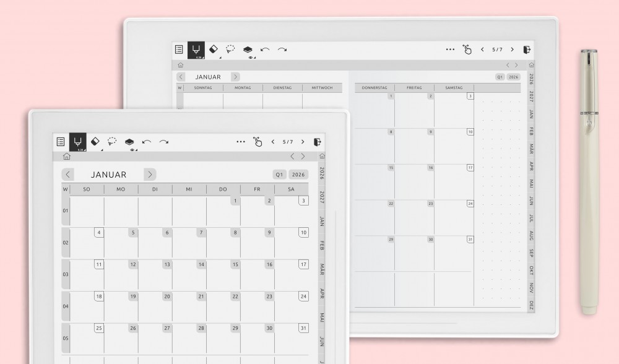Exit the note on the back tablet

[527, 50]
